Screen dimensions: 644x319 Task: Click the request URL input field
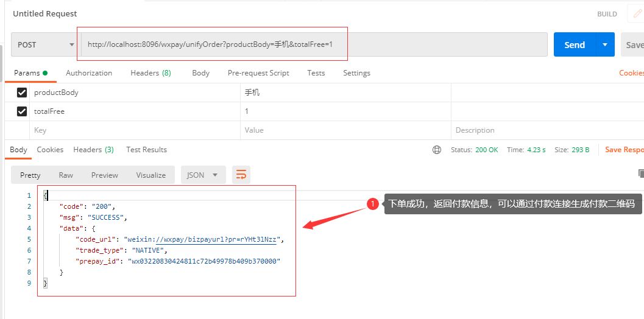pos(314,44)
